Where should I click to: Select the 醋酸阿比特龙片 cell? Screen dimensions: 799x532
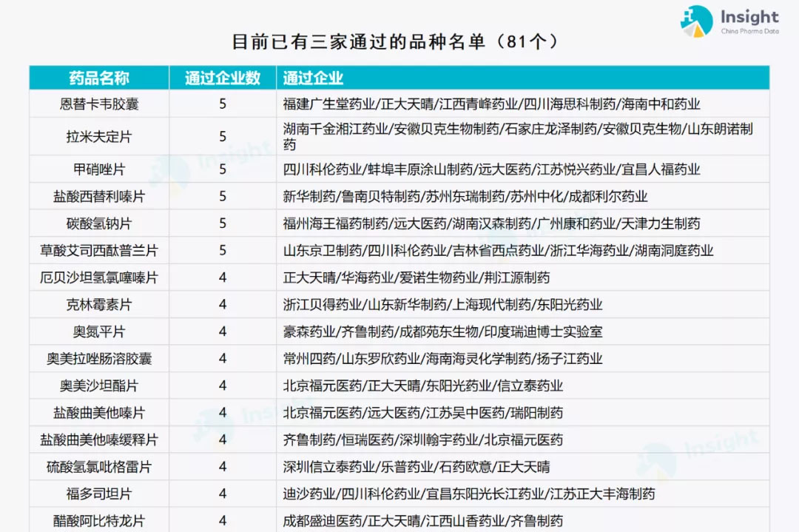pyautogui.click(x=99, y=521)
